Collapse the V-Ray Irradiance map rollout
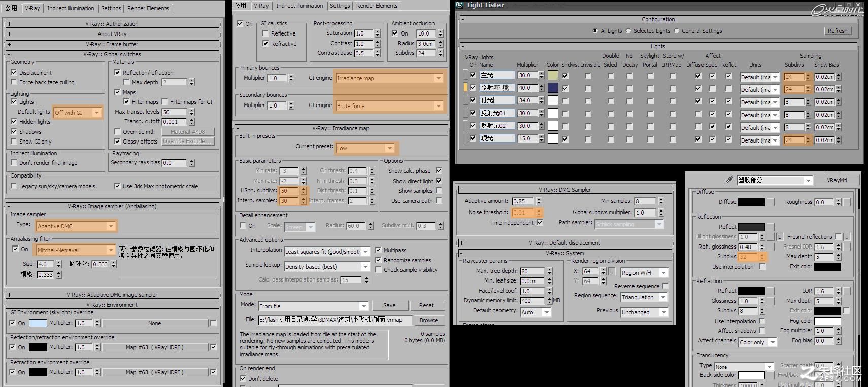The image size is (868, 387). click(341, 128)
